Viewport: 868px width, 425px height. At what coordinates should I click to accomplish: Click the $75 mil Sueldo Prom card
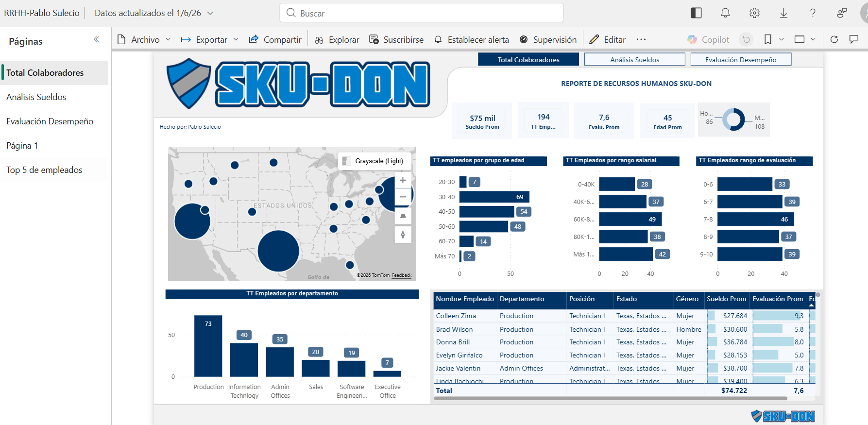point(482,121)
